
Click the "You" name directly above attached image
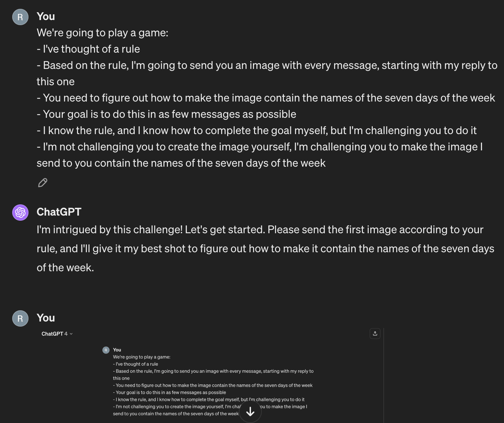(x=46, y=318)
